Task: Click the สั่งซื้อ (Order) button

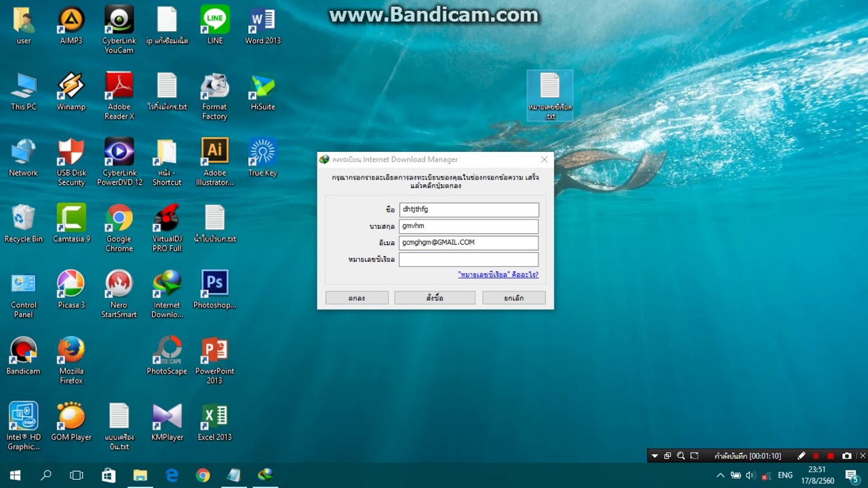Action: click(435, 298)
